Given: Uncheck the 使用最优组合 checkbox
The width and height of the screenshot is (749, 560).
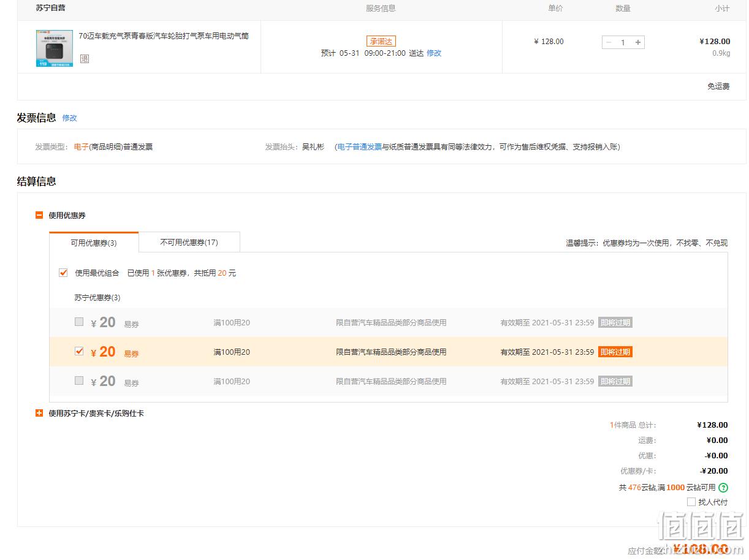Looking at the screenshot, I should pyautogui.click(x=63, y=273).
